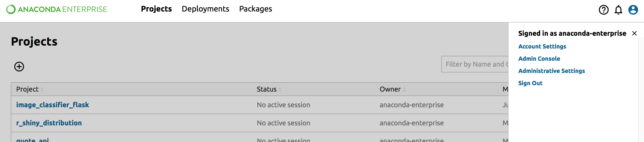Open the notifications bell
This screenshot has height=142, width=644.
coord(618,10)
